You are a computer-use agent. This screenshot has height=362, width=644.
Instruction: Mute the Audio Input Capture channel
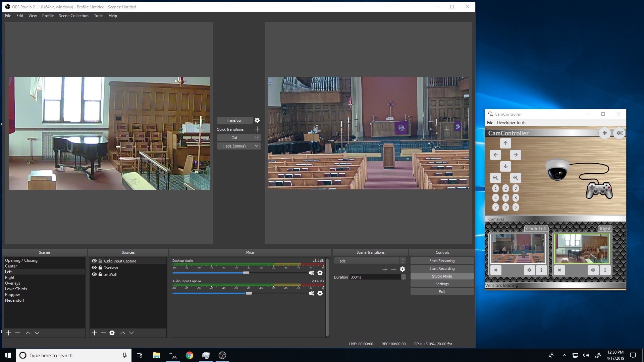tap(311, 293)
